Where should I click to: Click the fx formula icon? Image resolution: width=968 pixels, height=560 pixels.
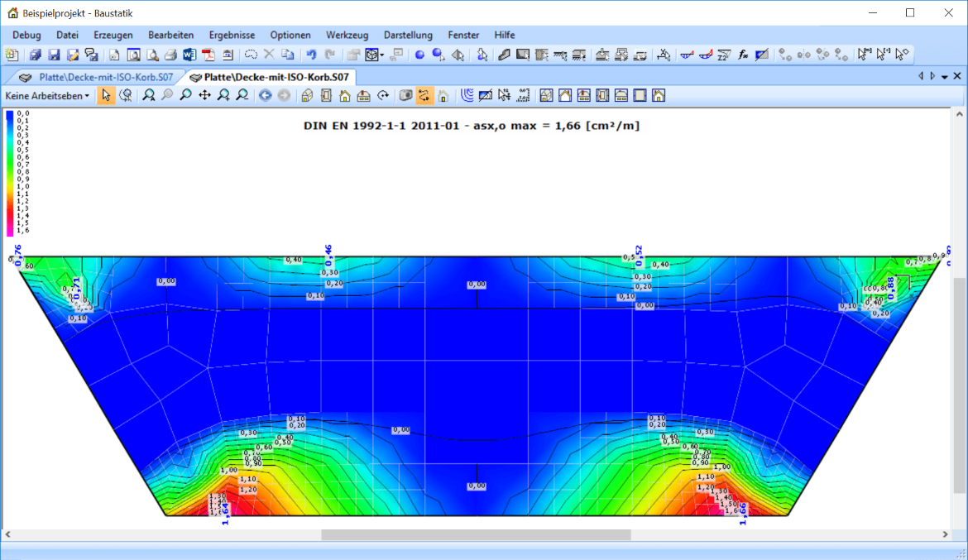(x=743, y=55)
